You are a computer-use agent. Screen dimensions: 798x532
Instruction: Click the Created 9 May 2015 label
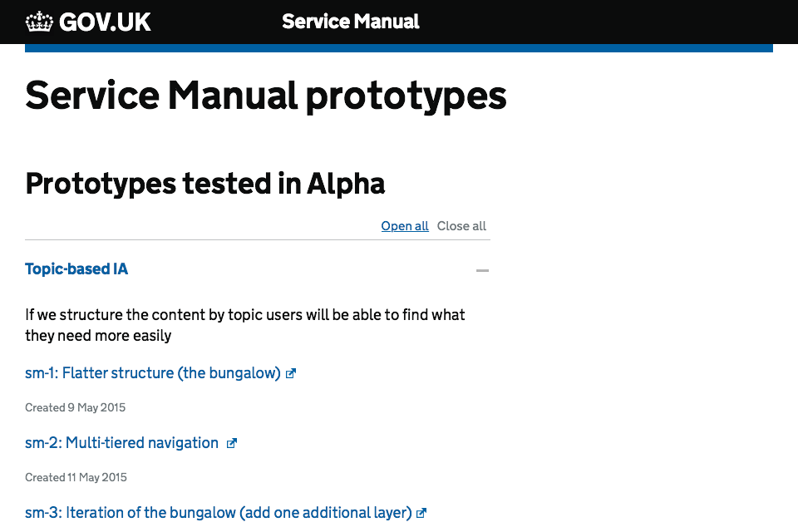click(75, 407)
